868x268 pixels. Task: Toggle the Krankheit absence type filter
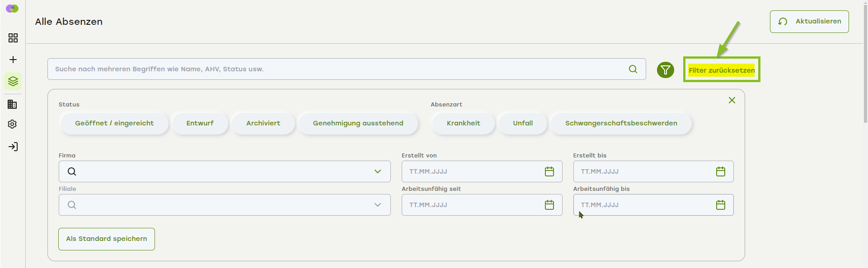(463, 123)
